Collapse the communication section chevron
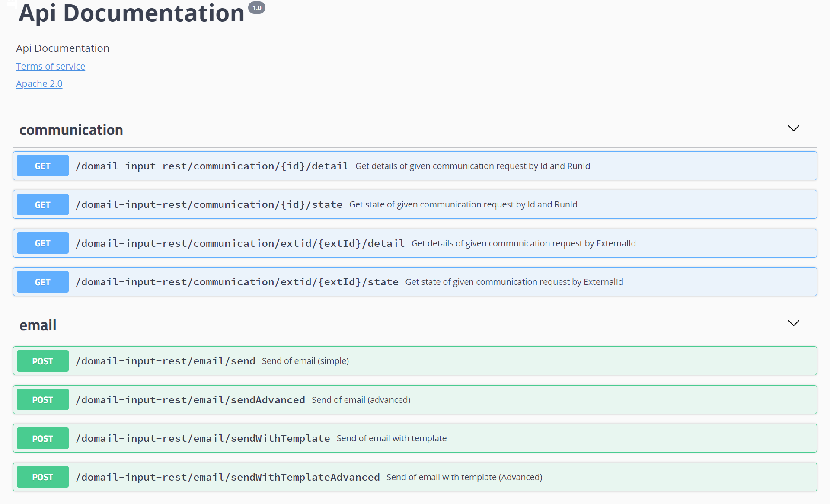 click(793, 128)
